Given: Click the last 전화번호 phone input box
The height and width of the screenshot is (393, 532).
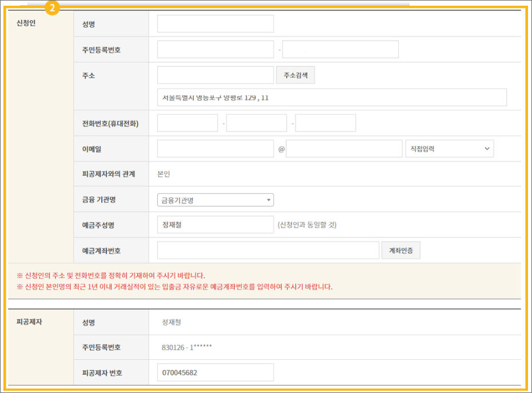Looking at the screenshot, I should click(325, 122).
